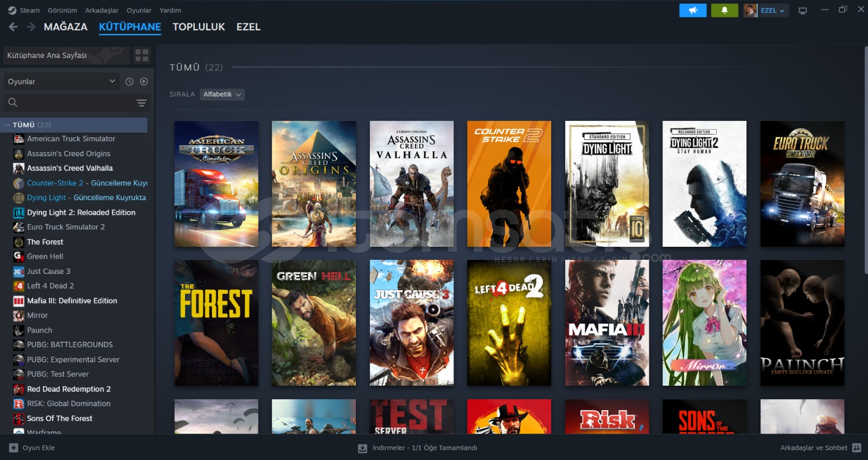Viewport: 868px width, 460px height.
Task: Open the Oyunlar filter dropdown
Action: coord(61,81)
